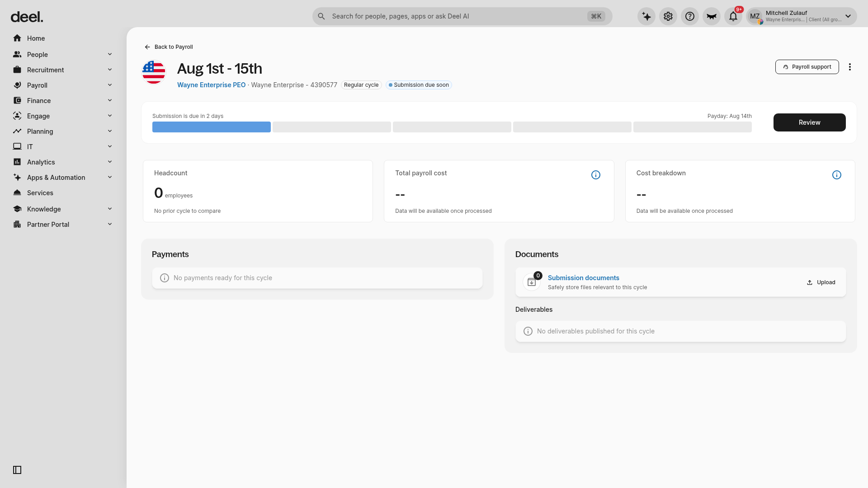Expand the Payroll menu chevron

tap(110, 85)
